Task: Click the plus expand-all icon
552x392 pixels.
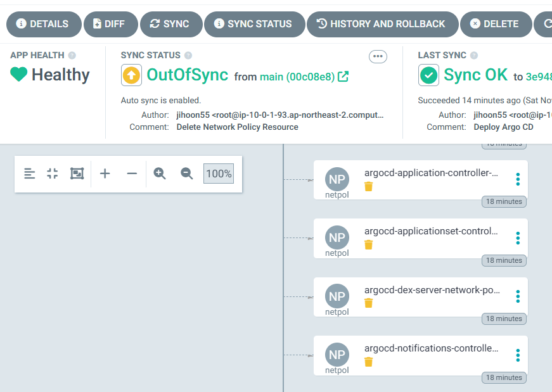Action: (x=105, y=174)
